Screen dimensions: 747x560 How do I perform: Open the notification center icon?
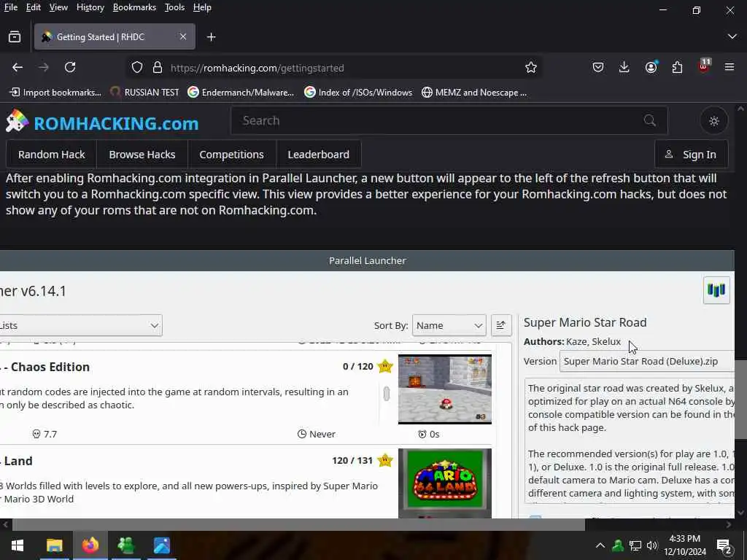tap(724, 545)
